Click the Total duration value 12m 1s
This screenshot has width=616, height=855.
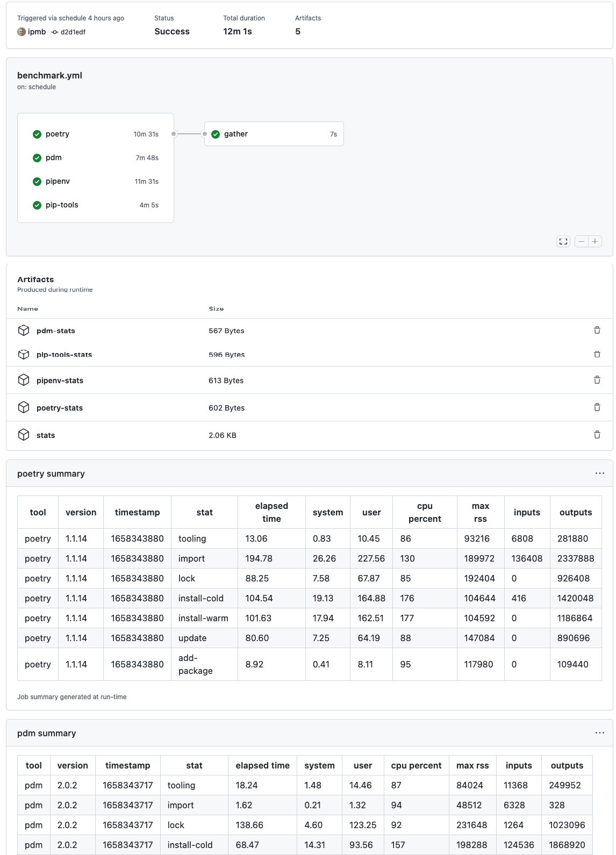click(238, 32)
